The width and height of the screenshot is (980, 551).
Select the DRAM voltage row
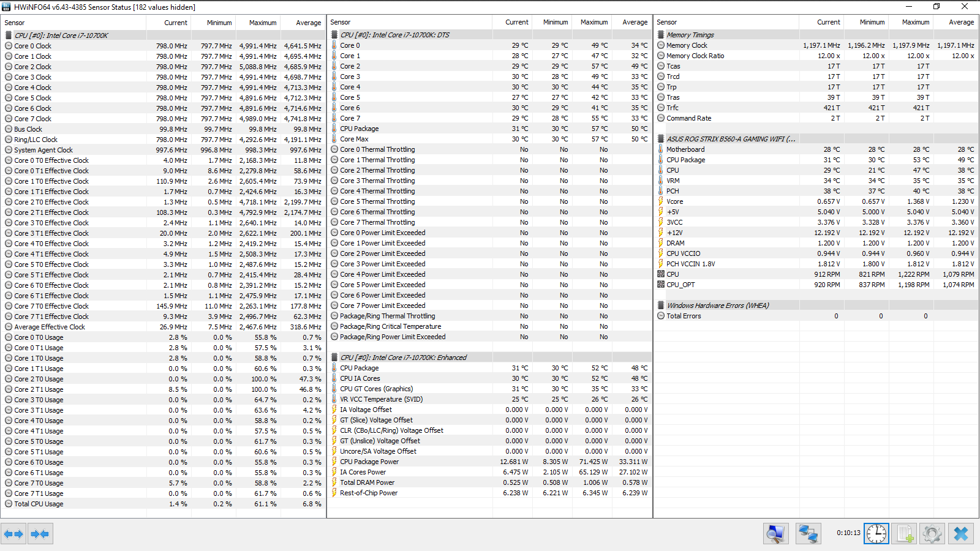[x=816, y=243]
